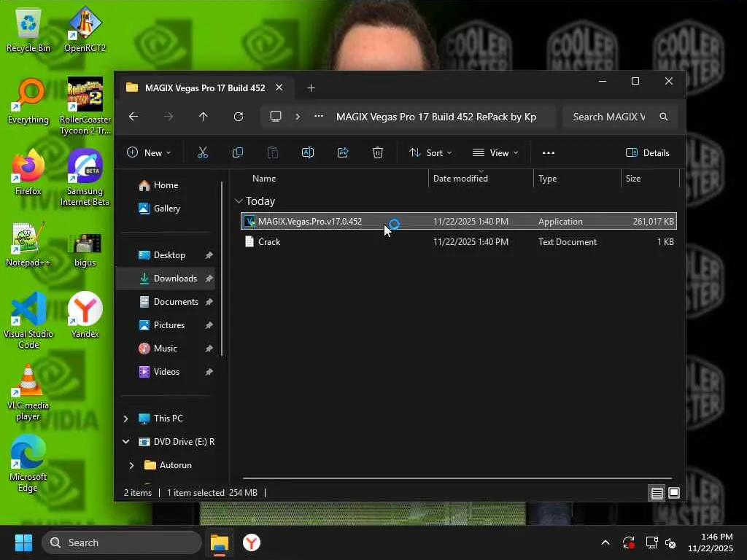Collapse the DVD Drive (E:) tree node
This screenshot has width=747, height=560.
tap(125, 442)
